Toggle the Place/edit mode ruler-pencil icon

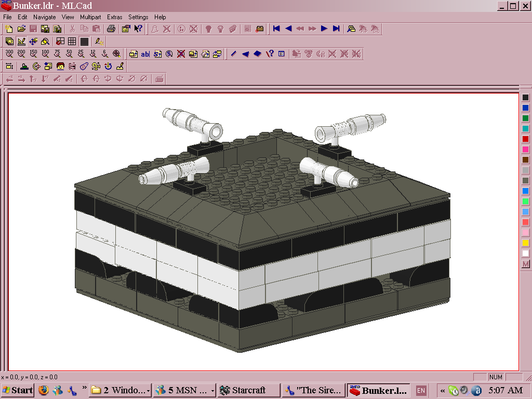pyautogui.click(x=21, y=42)
